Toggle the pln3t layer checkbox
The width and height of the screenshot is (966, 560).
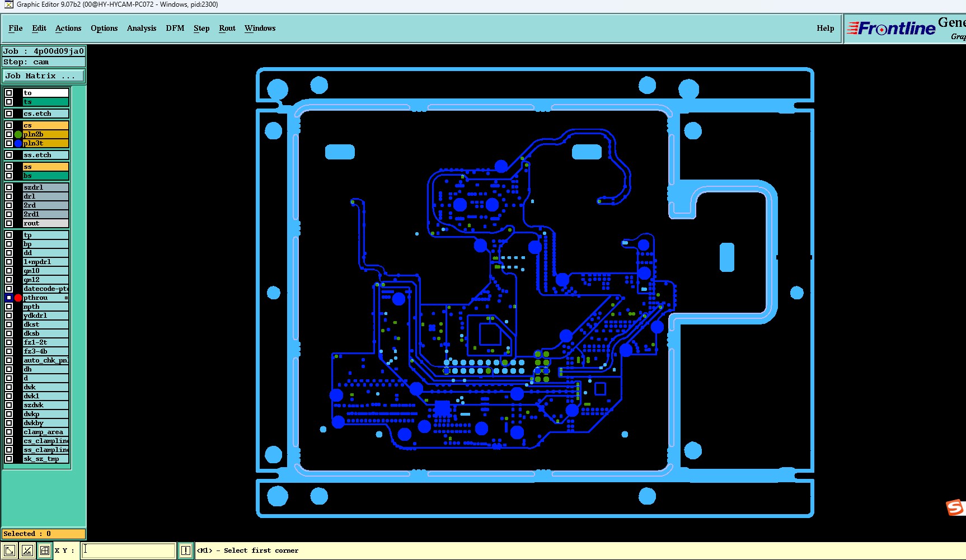point(9,143)
